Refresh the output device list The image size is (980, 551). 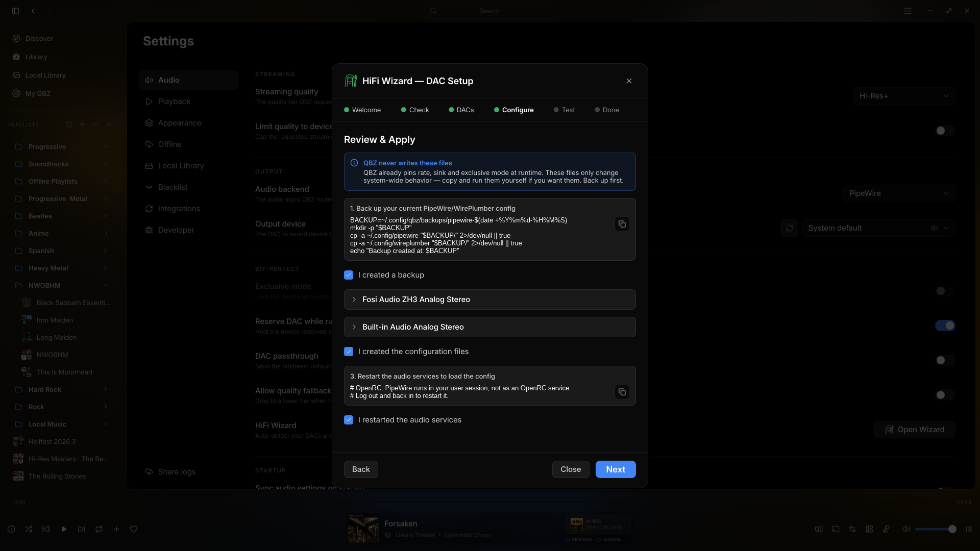coord(790,228)
